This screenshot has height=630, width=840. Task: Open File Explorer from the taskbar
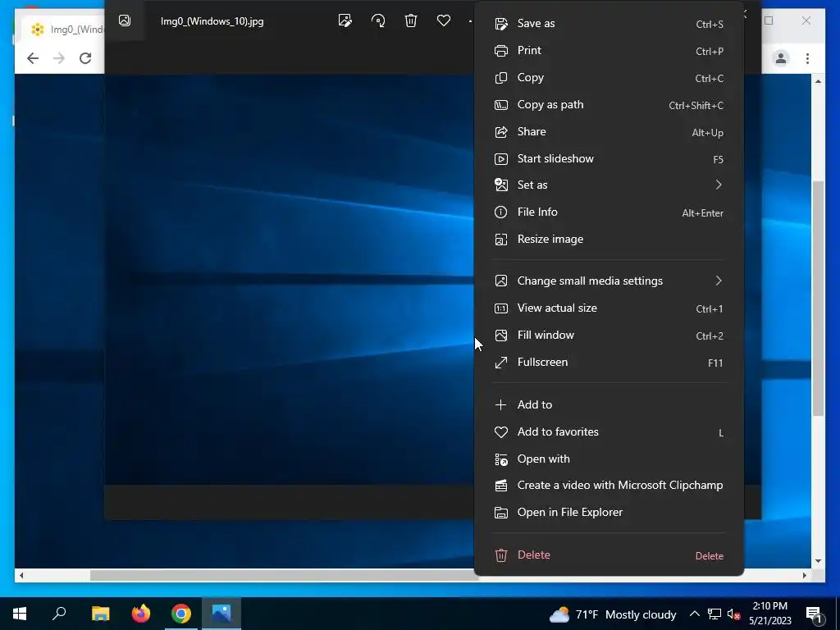pyautogui.click(x=100, y=614)
